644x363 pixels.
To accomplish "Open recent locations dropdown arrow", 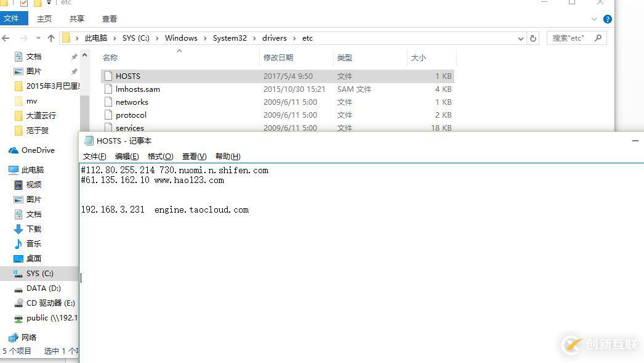I will 38,38.
